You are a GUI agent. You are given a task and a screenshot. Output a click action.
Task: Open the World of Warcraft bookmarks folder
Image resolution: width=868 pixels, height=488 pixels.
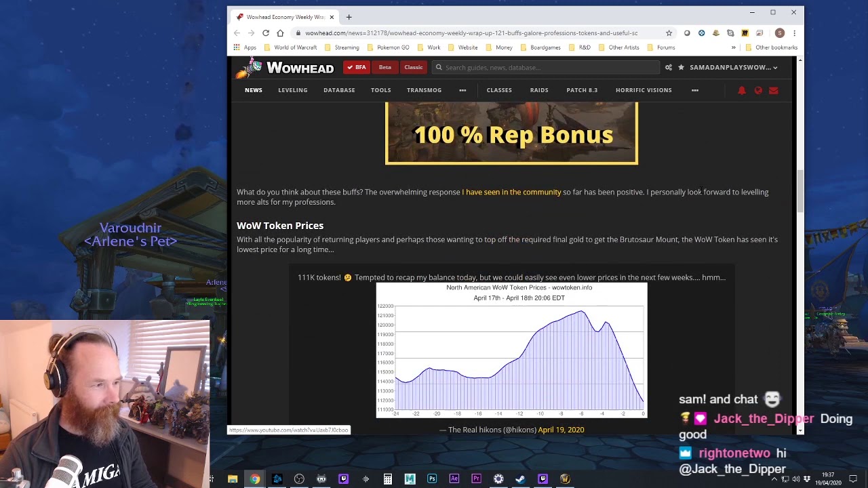point(290,47)
